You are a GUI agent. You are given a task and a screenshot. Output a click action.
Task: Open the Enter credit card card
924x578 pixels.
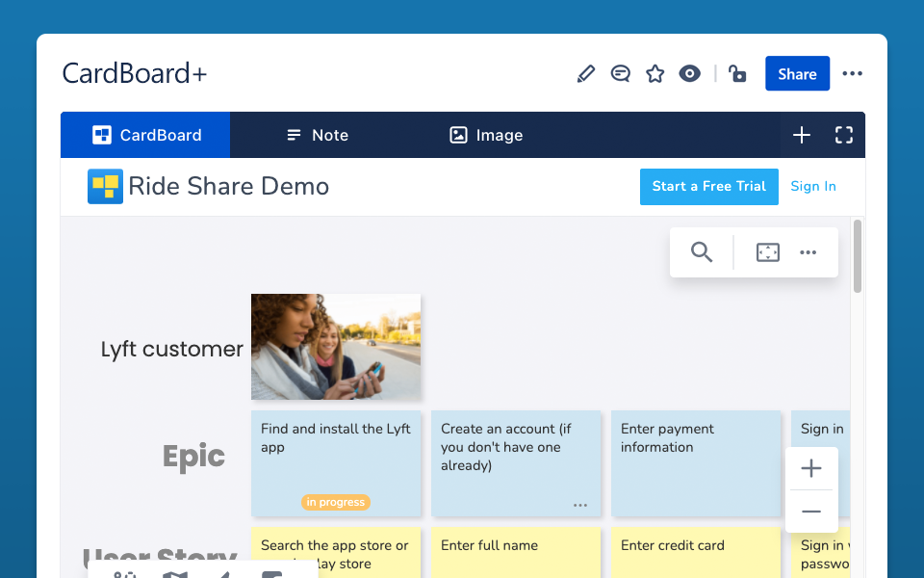tap(696, 553)
